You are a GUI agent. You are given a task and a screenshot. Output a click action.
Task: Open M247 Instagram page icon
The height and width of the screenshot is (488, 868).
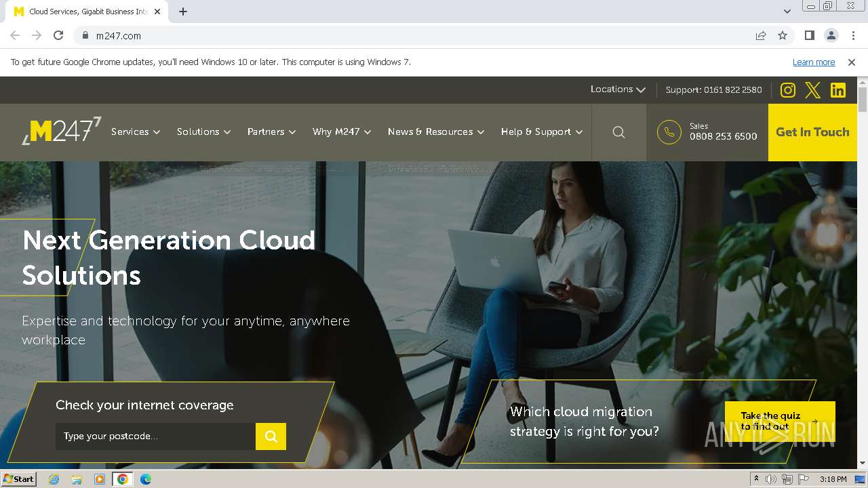(x=787, y=90)
